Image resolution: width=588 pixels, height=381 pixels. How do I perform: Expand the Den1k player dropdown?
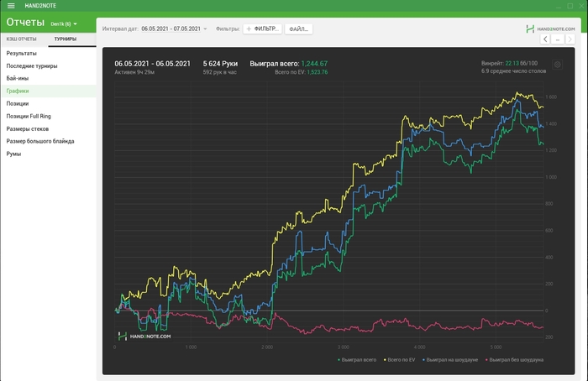[64, 24]
